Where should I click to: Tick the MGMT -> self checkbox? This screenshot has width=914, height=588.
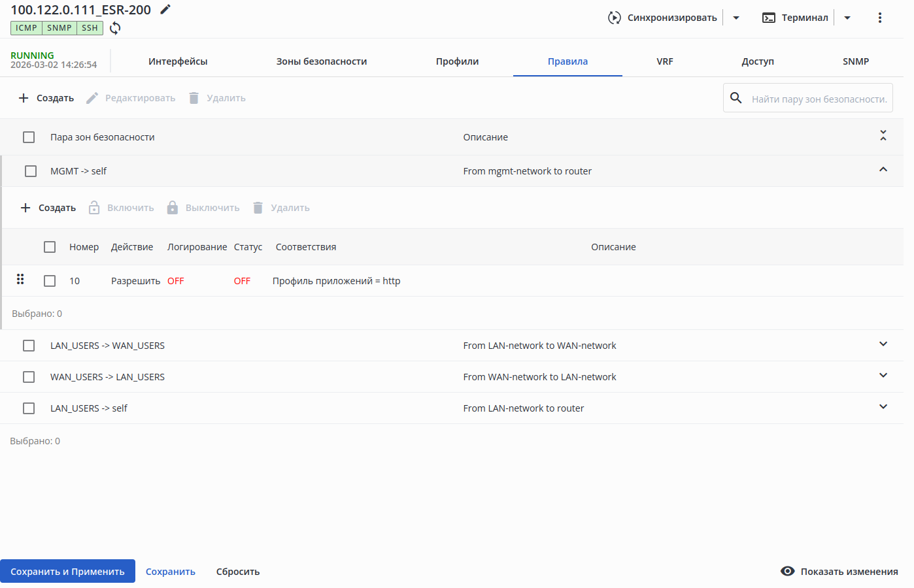tap(31, 171)
